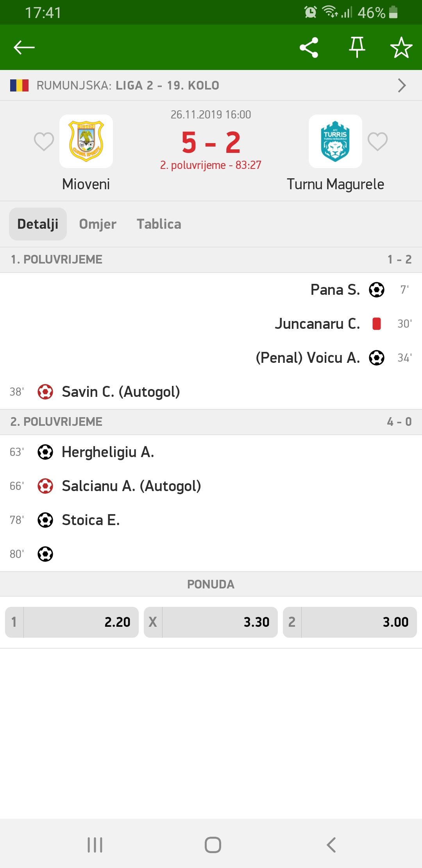Open Mioveni club crest

tap(86, 141)
